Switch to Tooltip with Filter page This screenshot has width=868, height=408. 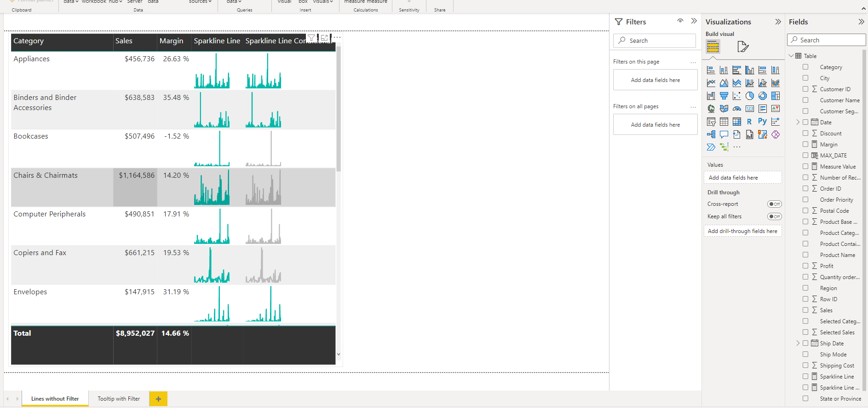coord(119,399)
